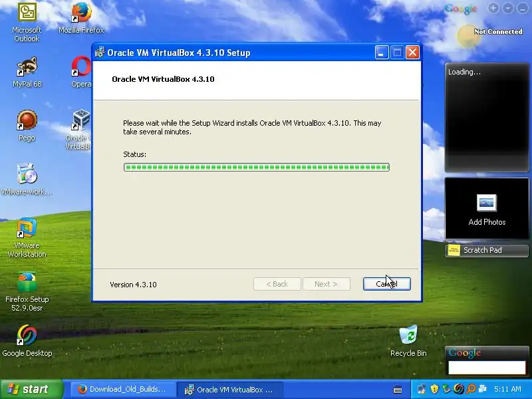Click the Safely Remove Hardware tray icon
This screenshot has width=532, height=399.
coord(446,389)
